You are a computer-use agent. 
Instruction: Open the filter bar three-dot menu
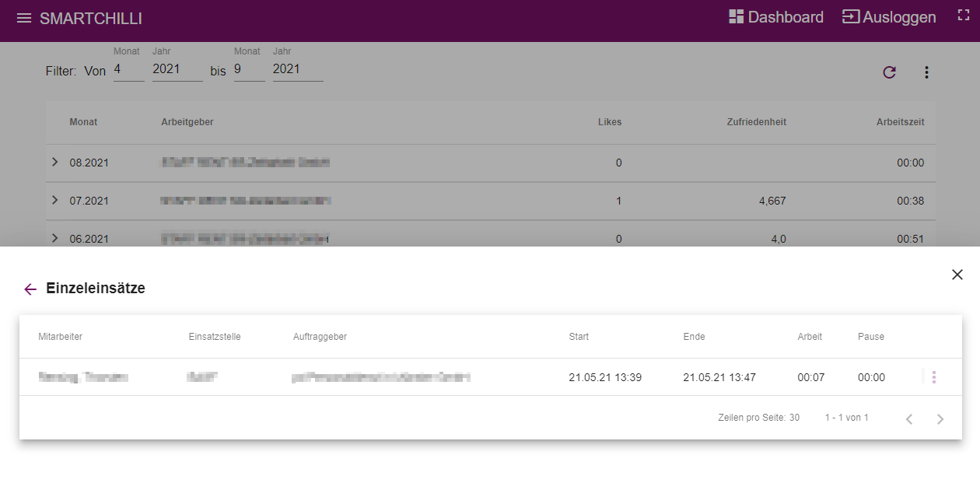pyautogui.click(x=926, y=72)
